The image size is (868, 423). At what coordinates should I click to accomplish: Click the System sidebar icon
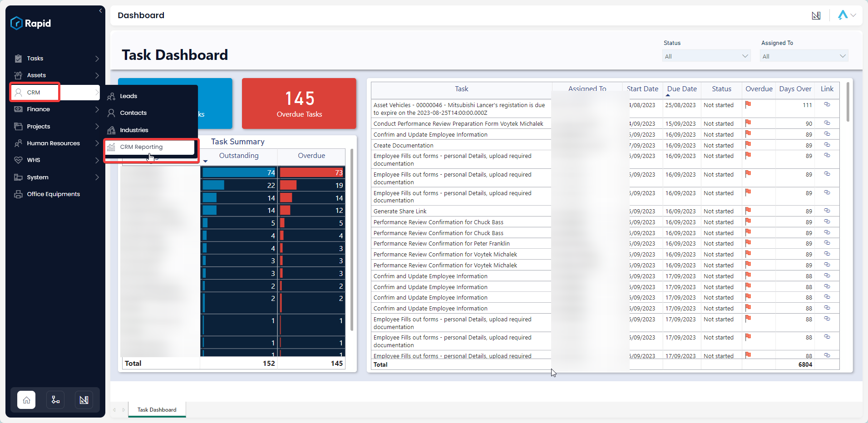pyautogui.click(x=18, y=177)
